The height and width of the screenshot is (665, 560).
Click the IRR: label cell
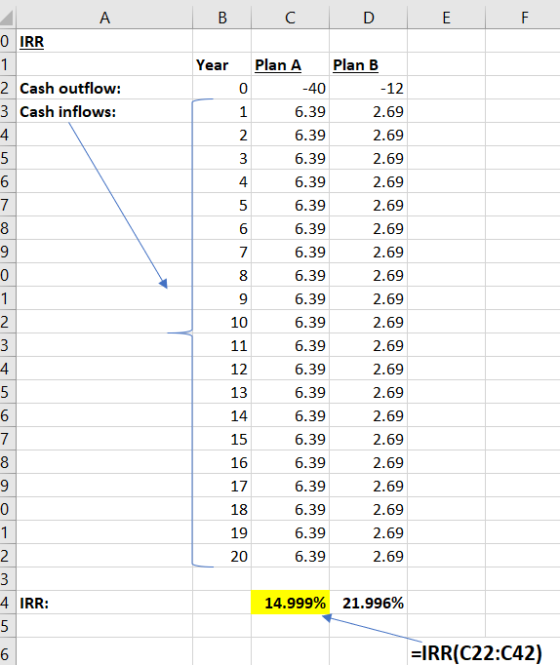(x=104, y=603)
